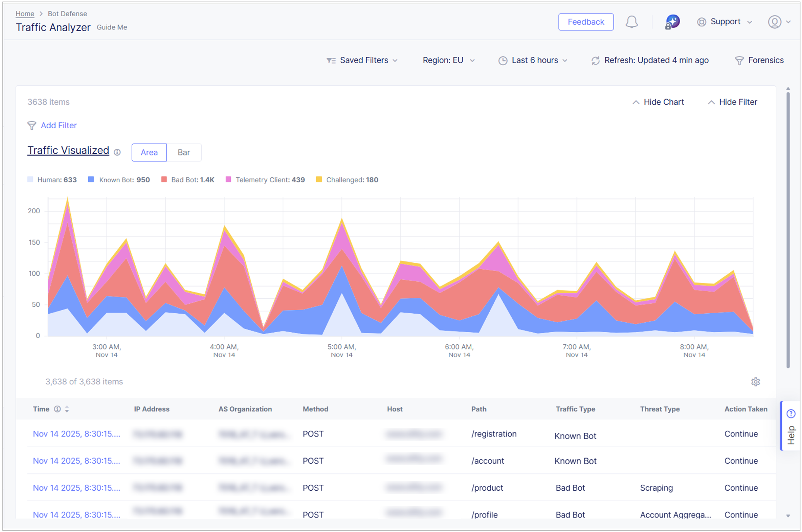This screenshot has width=802, height=532.
Task: Toggle the Challenged legend series
Action: point(347,180)
